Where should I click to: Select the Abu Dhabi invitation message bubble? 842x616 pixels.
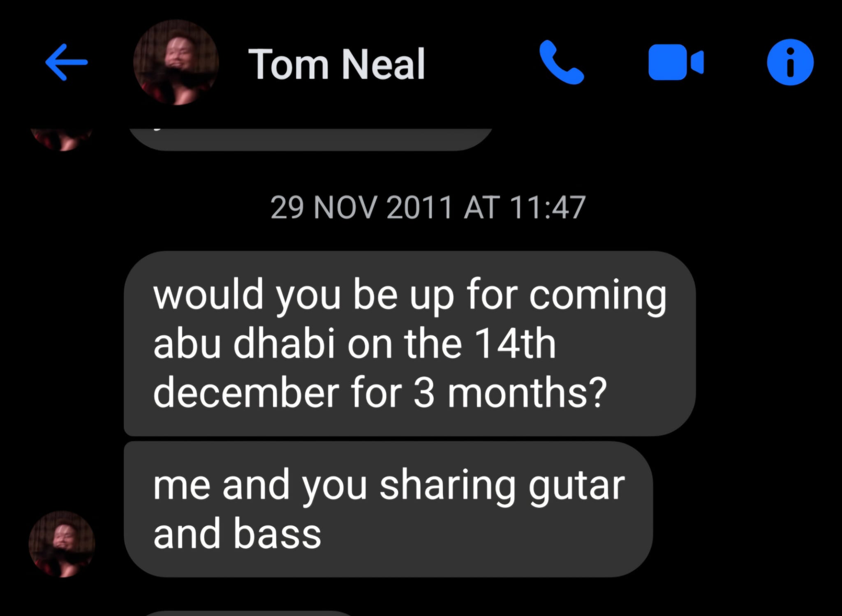point(409,343)
